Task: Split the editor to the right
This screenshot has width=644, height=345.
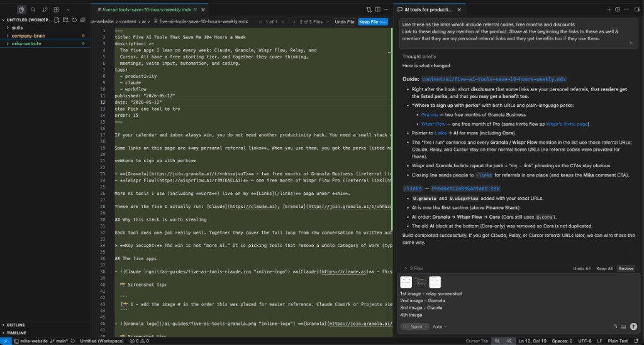Action: (377, 9)
